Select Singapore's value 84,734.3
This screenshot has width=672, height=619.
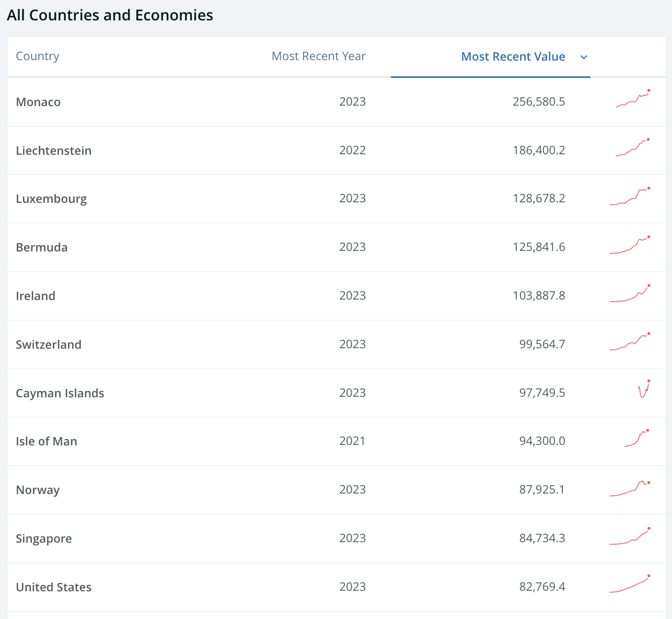coord(542,538)
